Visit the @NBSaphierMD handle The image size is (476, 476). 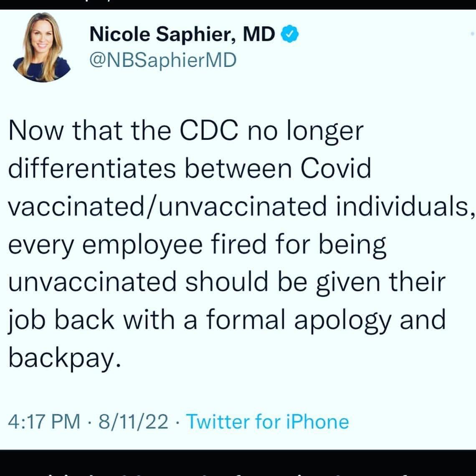click(x=163, y=60)
